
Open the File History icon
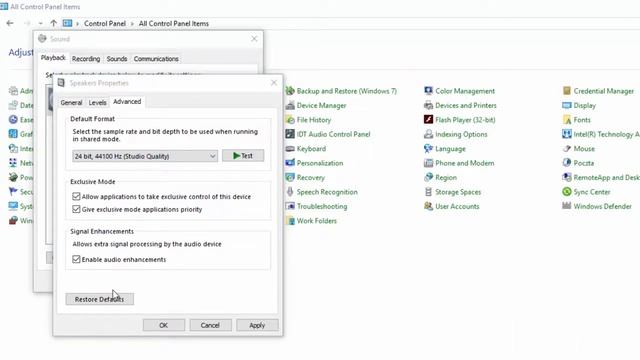290,120
